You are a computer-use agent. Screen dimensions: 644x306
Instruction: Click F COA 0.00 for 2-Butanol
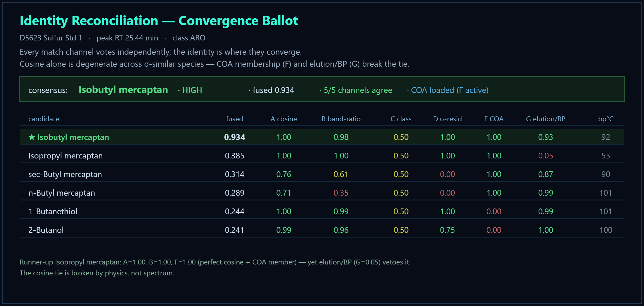494,230
